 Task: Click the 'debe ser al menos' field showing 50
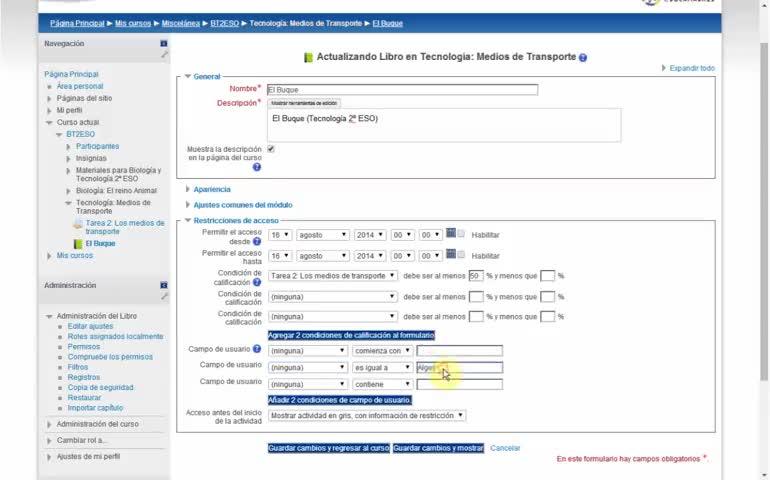tap(476, 276)
